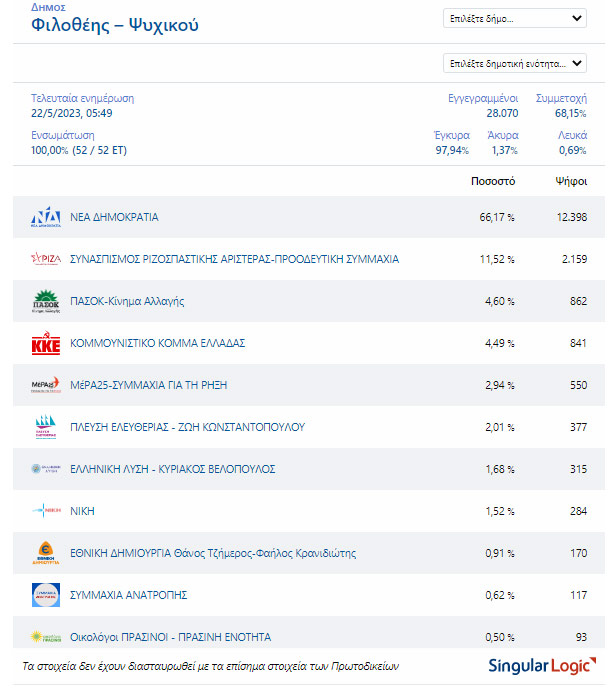
Task: Click the Άκυρα value 1,37%
Action: (504, 150)
